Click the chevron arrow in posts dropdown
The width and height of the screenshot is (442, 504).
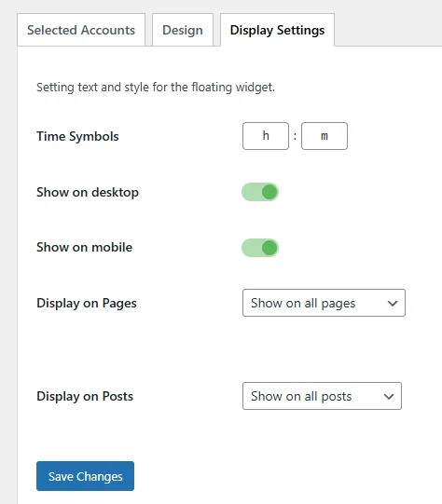(389, 396)
